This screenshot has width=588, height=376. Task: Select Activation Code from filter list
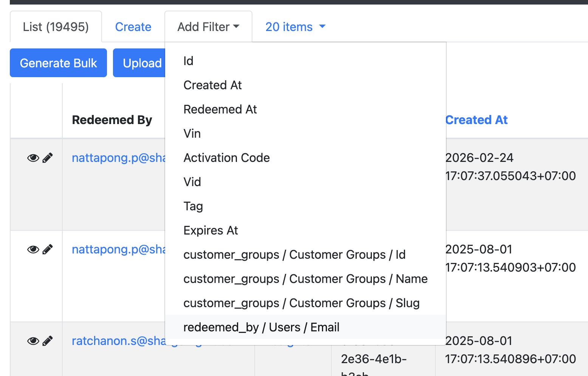(x=226, y=158)
